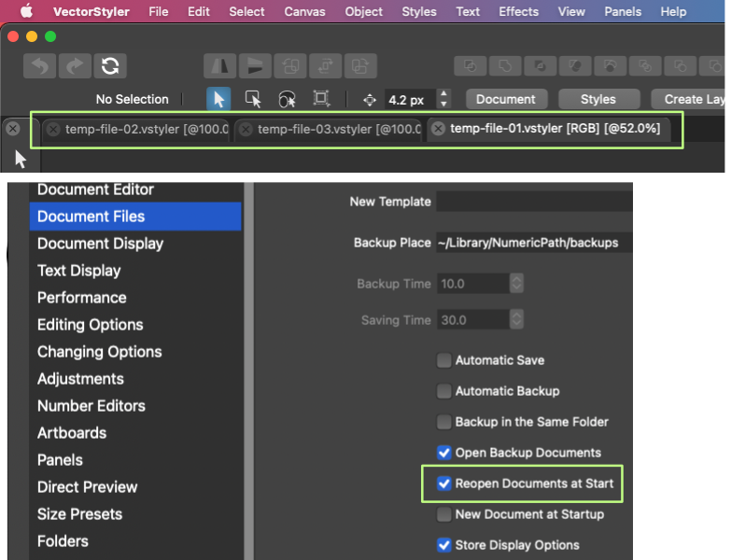
Task: Click the circular refresh arrows icon
Action: point(110,66)
